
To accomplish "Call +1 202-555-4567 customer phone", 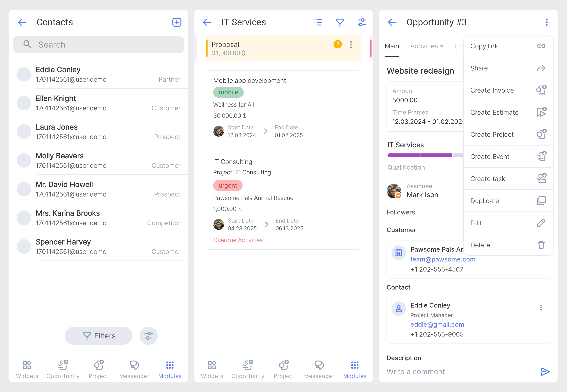I will (437, 269).
